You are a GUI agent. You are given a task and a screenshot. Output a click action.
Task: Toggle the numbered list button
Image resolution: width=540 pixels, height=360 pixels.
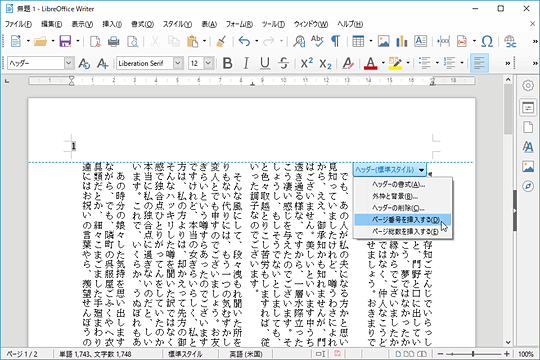pos(449,63)
